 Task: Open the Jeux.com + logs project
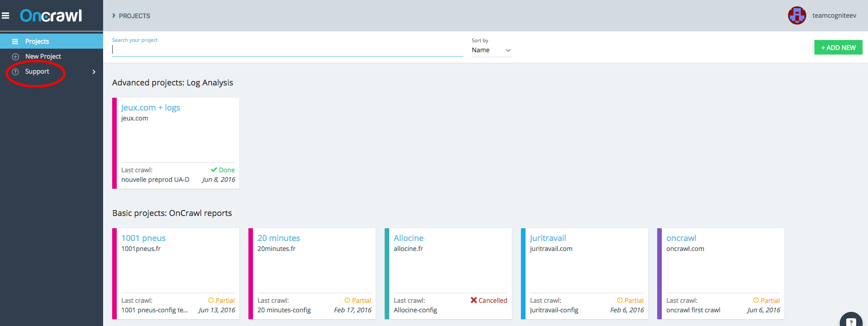[151, 108]
